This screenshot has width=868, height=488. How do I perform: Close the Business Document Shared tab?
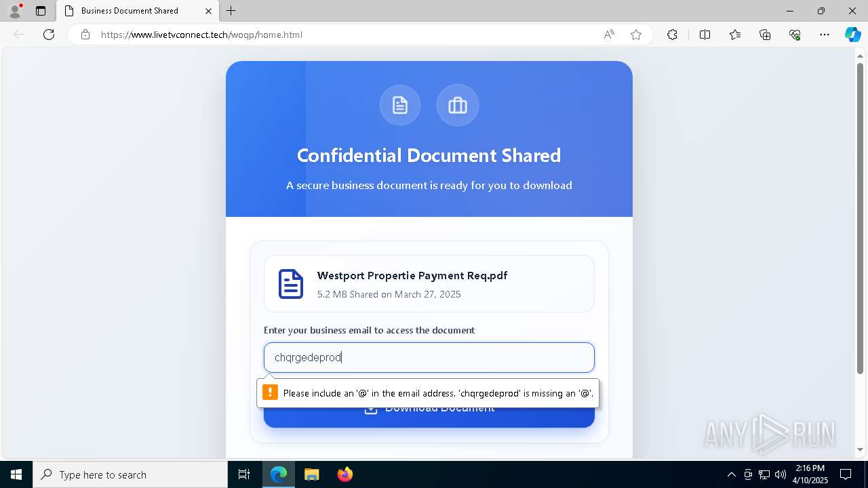point(208,11)
